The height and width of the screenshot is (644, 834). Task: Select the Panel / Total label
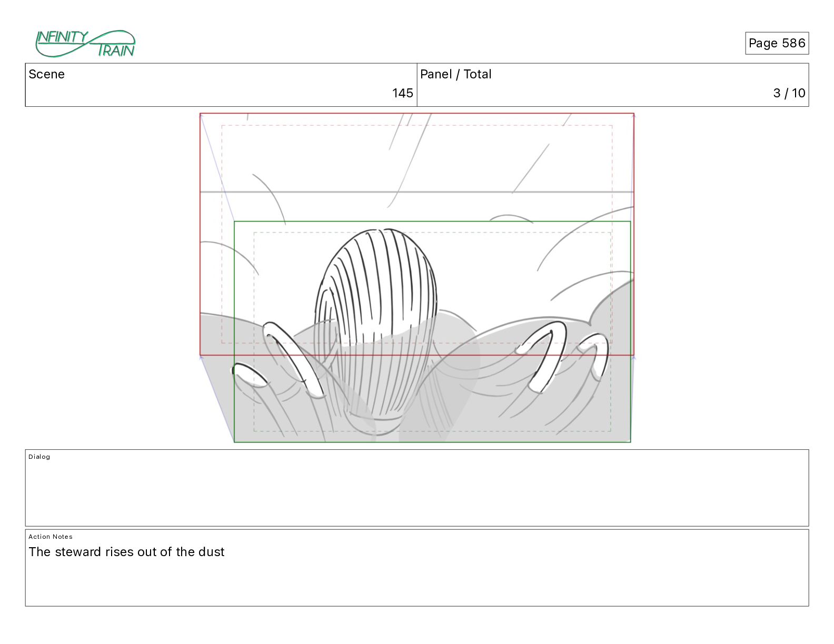tap(456, 74)
